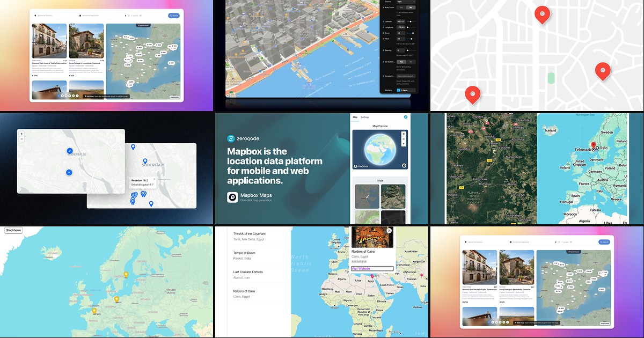644x338 pixels.
Task: Close the Rosedan 1 & 2 popup
Action: tap(153, 179)
